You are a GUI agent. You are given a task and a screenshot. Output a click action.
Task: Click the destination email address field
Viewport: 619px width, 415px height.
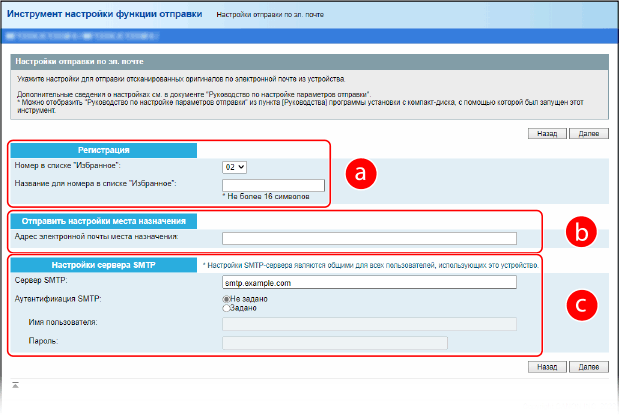tap(369, 238)
